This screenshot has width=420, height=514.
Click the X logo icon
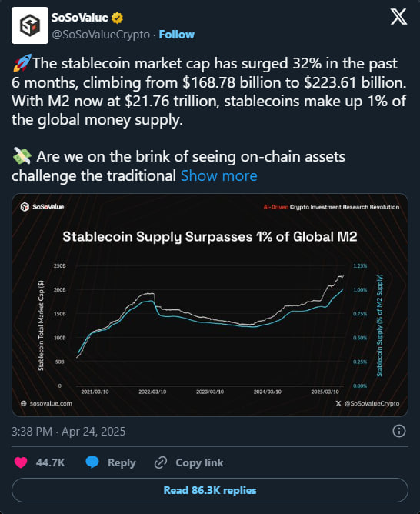click(398, 17)
